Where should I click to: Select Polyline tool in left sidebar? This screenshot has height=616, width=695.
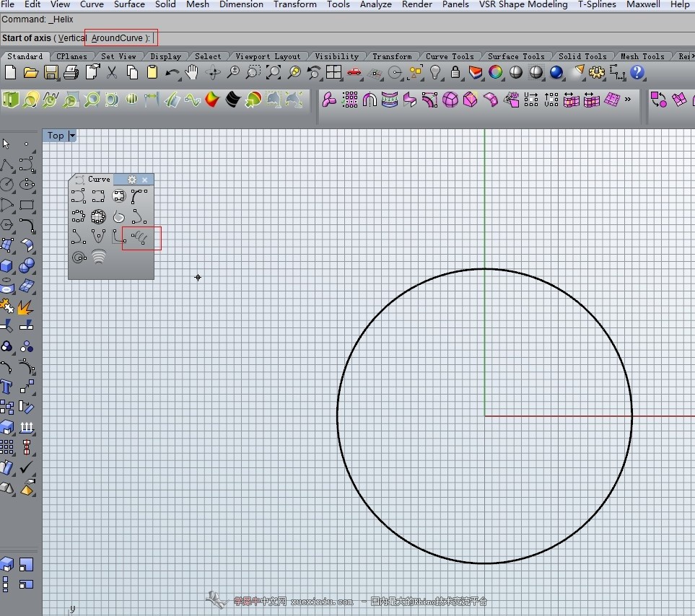(7, 165)
